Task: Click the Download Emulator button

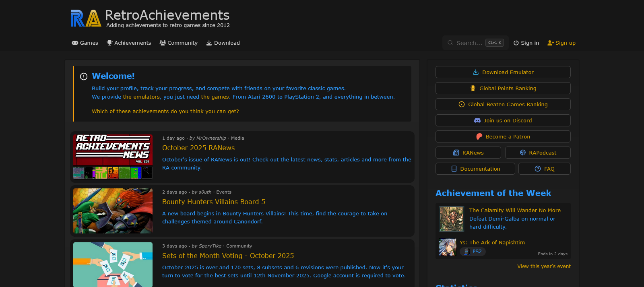Action: click(x=503, y=72)
